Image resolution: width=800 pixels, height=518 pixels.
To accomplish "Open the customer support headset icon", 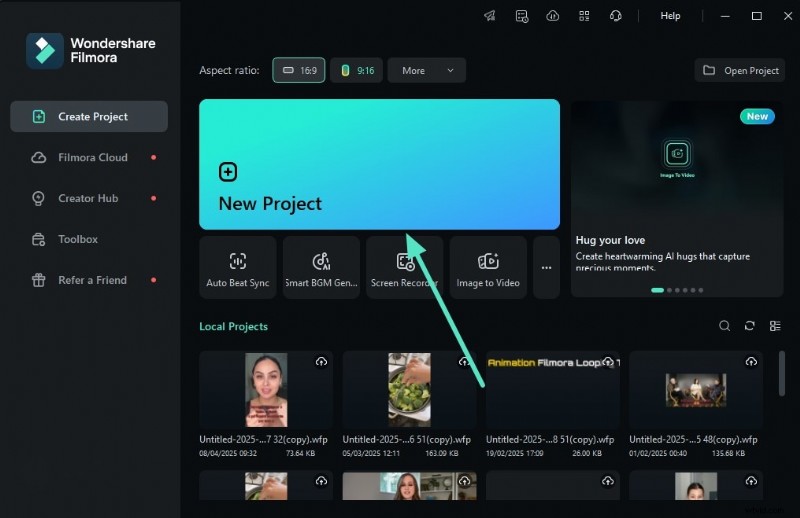I will pyautogui.click(x=616, y=16).
